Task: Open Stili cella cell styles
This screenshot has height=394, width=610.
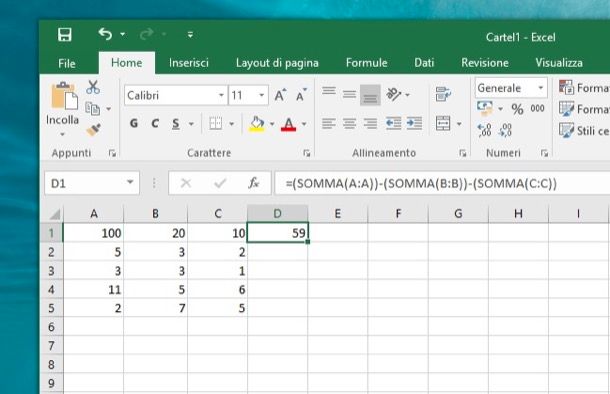Action: (583, 130)
